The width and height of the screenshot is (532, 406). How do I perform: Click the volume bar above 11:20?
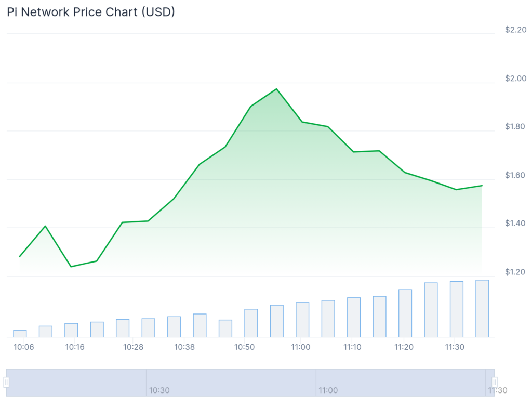(x=405, y=313)
